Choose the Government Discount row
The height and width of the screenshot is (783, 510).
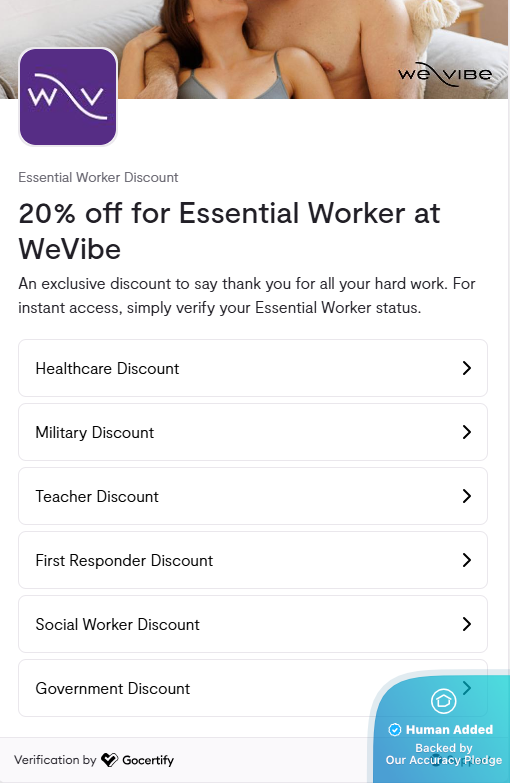tap(253, 688)
